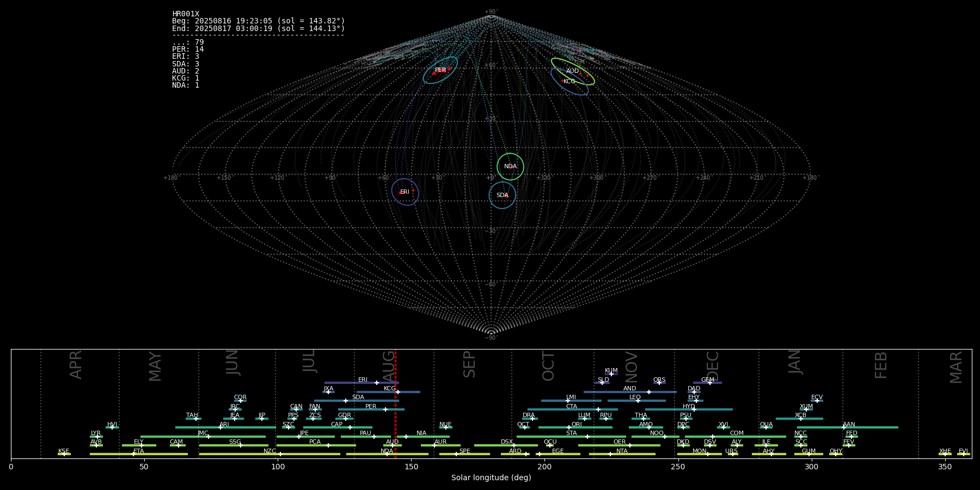
Task: Click the '...: 79' sporadic count row
Action: pos(188,42)
